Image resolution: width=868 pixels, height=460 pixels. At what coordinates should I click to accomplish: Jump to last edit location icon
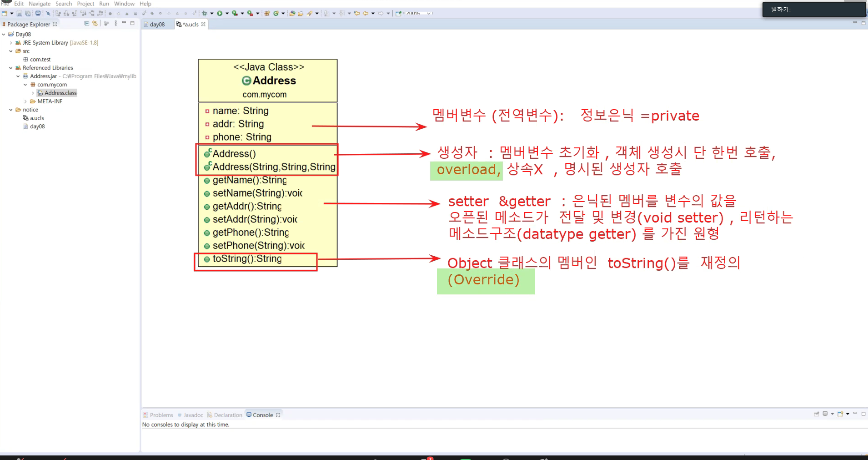click(x=357, y=13)
